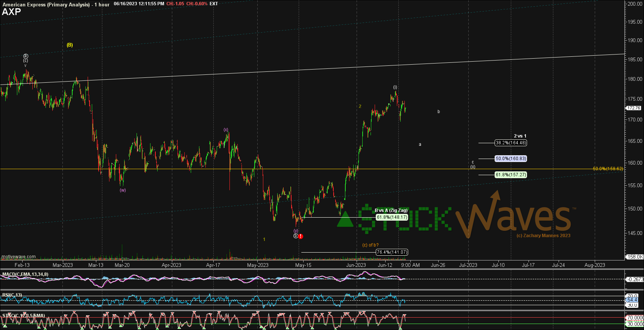Click the CH:-1.05 change value
The height and width of the screenshot is (330, 644).
click(175, 4)
